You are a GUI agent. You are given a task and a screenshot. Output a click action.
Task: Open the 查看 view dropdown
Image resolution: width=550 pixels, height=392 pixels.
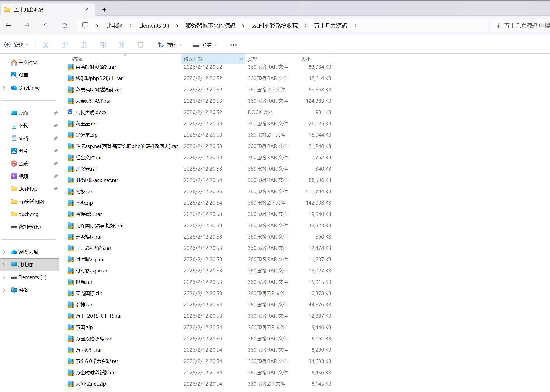205,45
